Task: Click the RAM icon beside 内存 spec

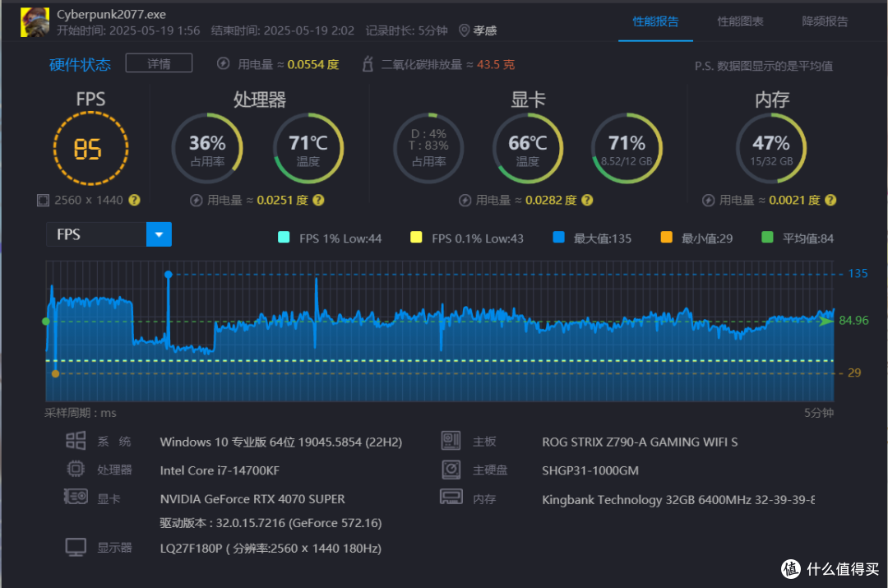Action: click(451, 497)
